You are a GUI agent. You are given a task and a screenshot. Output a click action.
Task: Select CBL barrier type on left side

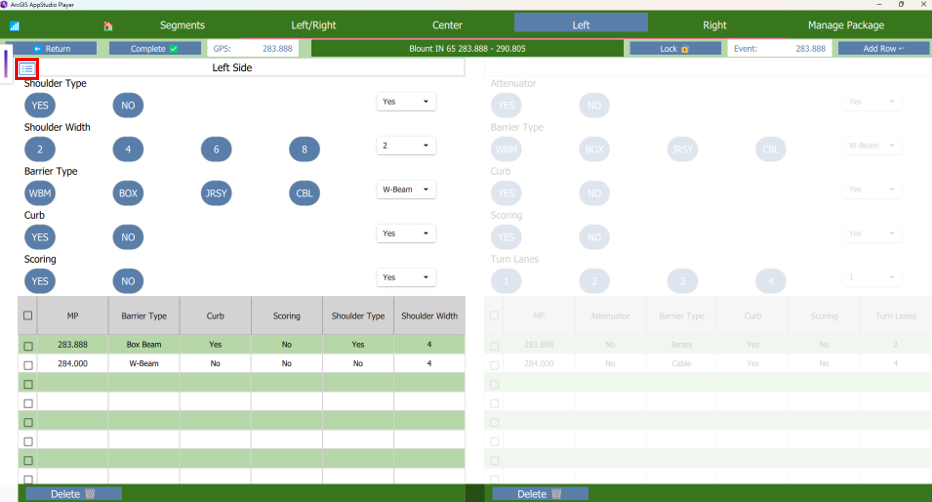(304, 193)
